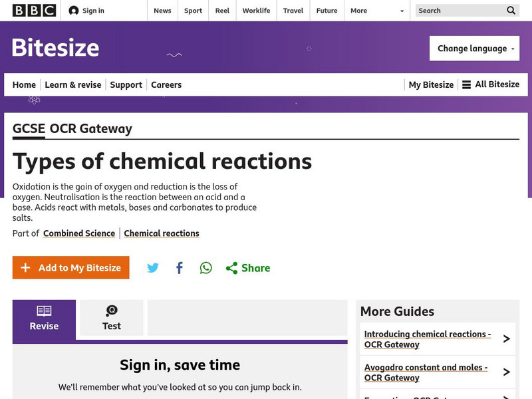Image resolution: width=532 pixels, height=399 pixels.
Task: Click the search magnifier icon
Action: (x=511, y=11)
